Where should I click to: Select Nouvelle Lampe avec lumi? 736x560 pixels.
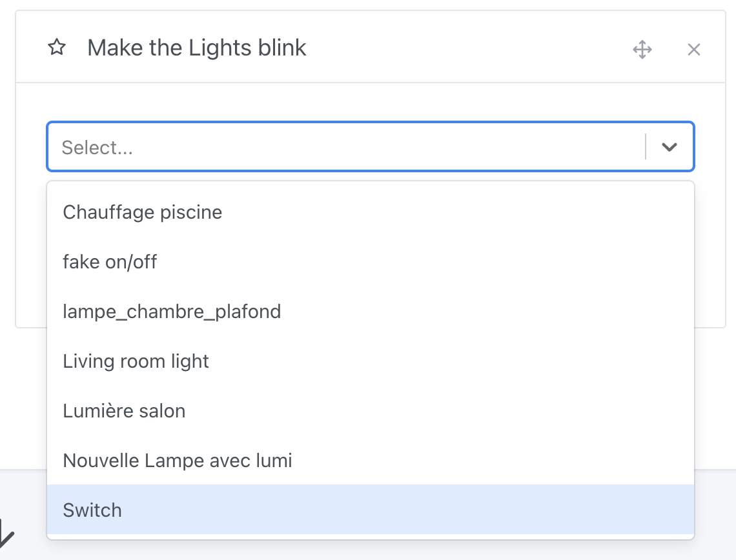click(x=177, y=460)
